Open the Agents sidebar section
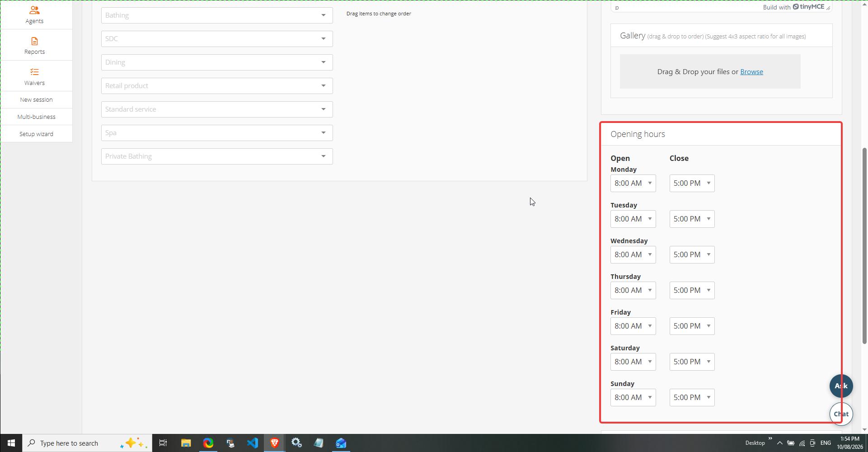The image size is (868, 452). pos(35,14)
